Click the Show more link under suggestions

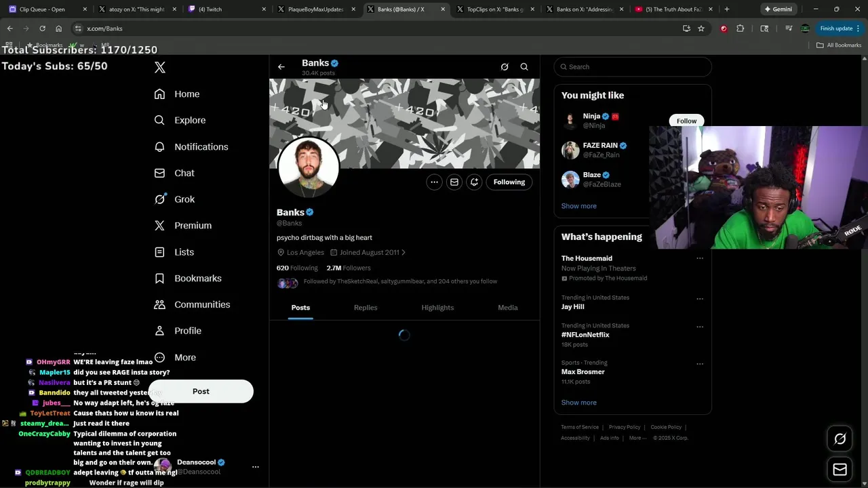[579, 206]
